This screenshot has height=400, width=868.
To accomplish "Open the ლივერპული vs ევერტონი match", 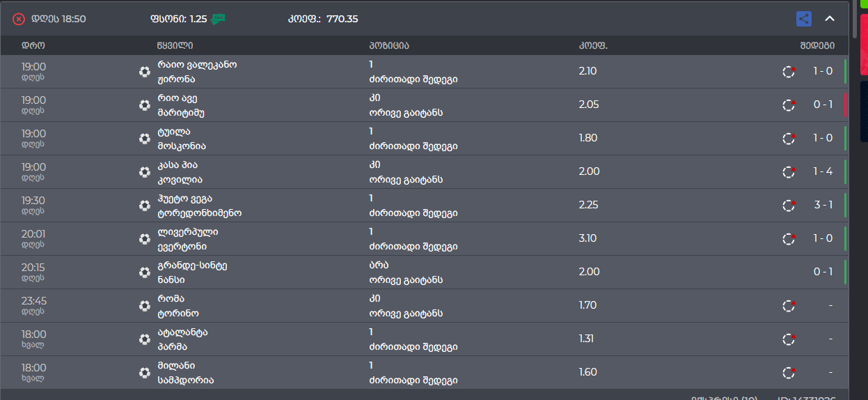I will [x=187, y=238].
